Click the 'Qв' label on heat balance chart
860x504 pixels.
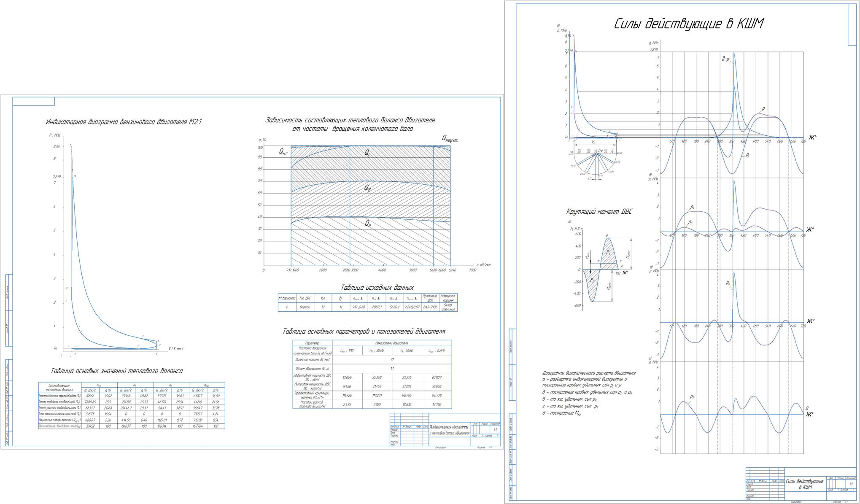click(x=368, y=188)
